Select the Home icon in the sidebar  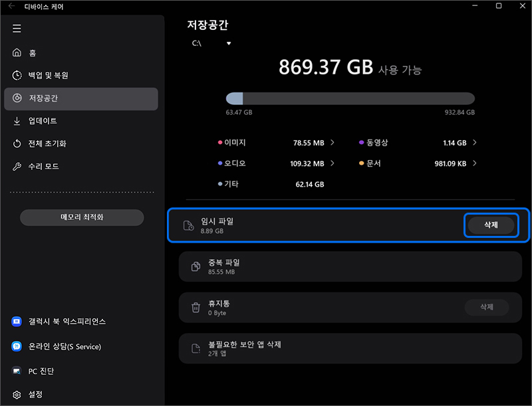[17, 52]
